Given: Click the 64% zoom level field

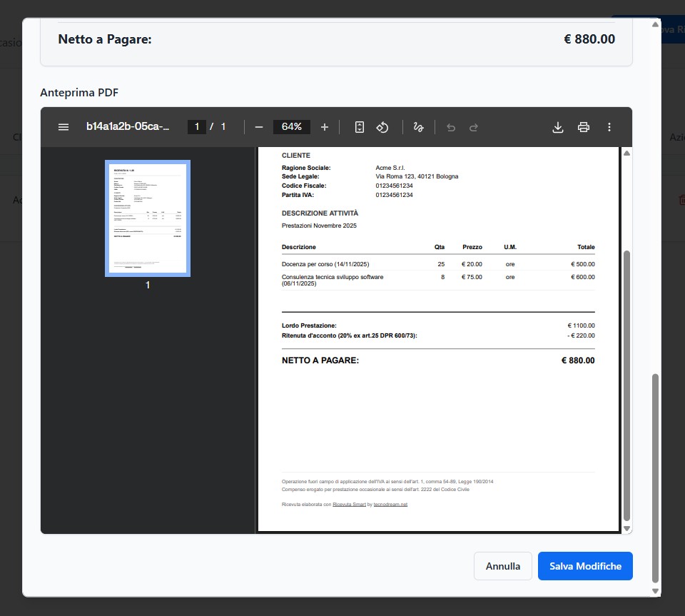Looking at the screenshot, I should (291, 127).
